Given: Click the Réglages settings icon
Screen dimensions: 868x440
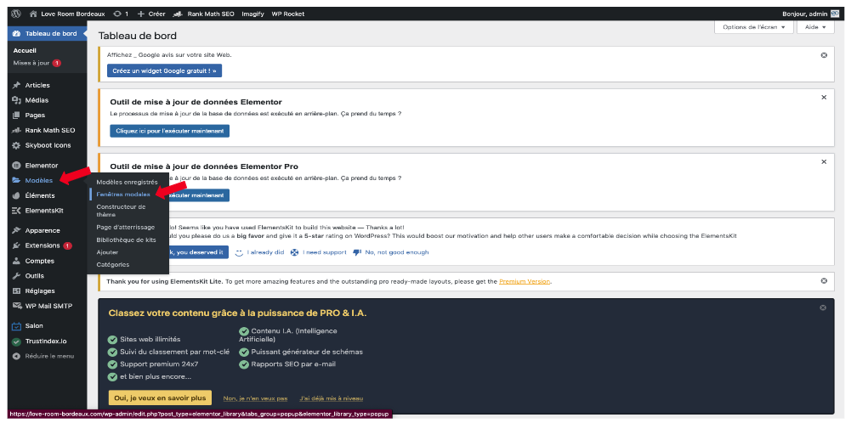Looking at the screenshot, I should (17, 291).
